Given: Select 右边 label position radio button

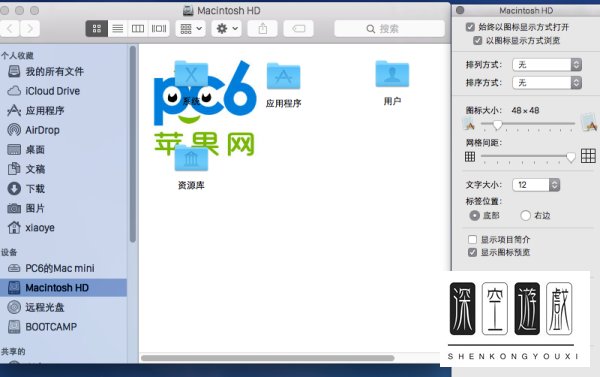Looking at the screenshot, I should [x=525, y=215].
